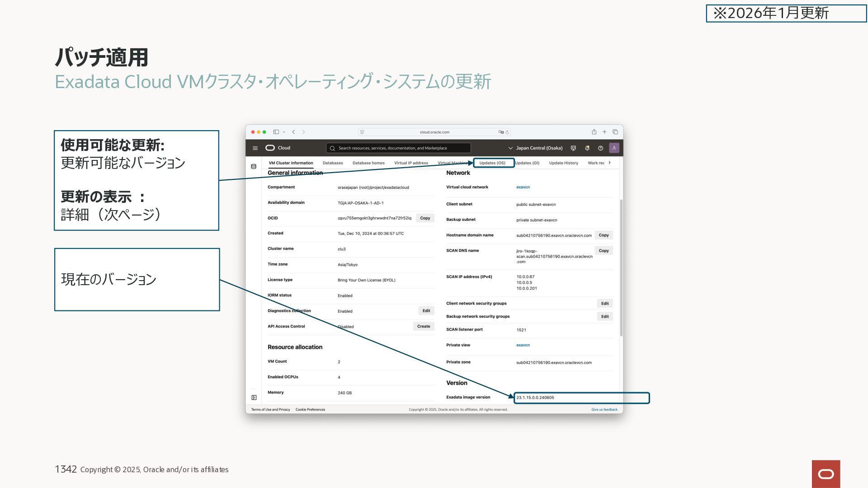Screen dimensions: 868x488
Task: Open the Oracle Cloud hamburger navigation menu
Action: (255, 148)
